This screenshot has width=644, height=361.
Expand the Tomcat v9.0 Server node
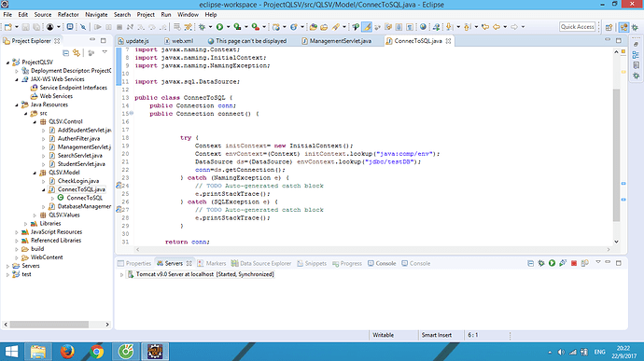[121, 274]
